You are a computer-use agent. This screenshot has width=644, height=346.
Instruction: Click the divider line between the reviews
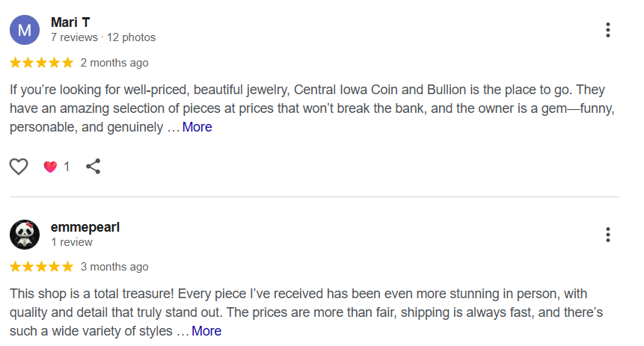(x=314, y=197)
